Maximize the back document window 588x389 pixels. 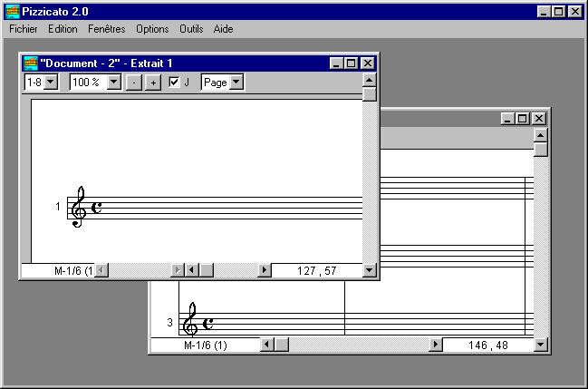[x=522, y=119]
